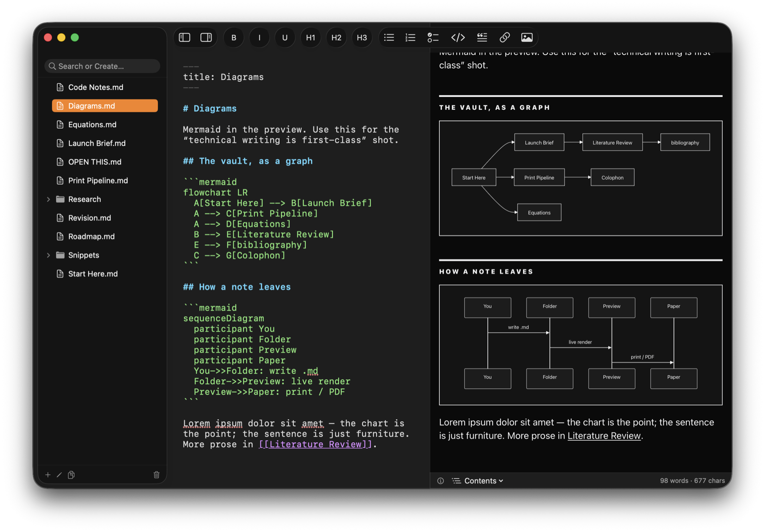
Task: Insert a bulleted list
Action: pyautogui.click(x=389, y=37)
